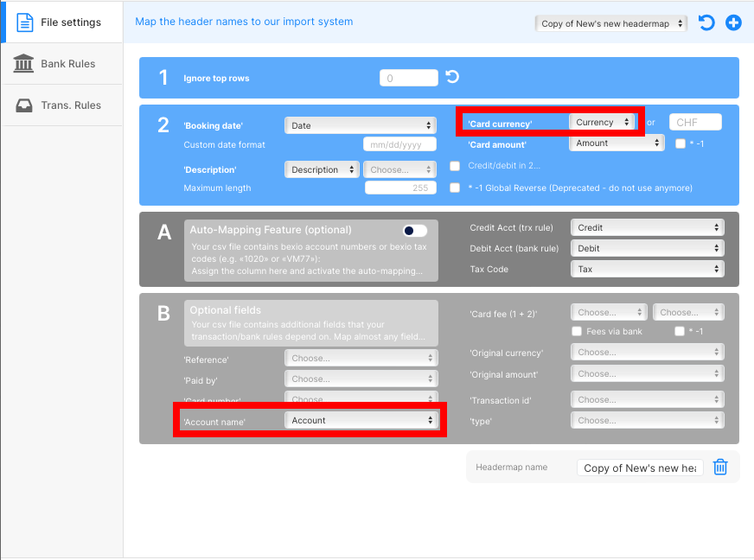
Task: Tick the Fees via bank checkbox
Action: click(x=577, y=331)
